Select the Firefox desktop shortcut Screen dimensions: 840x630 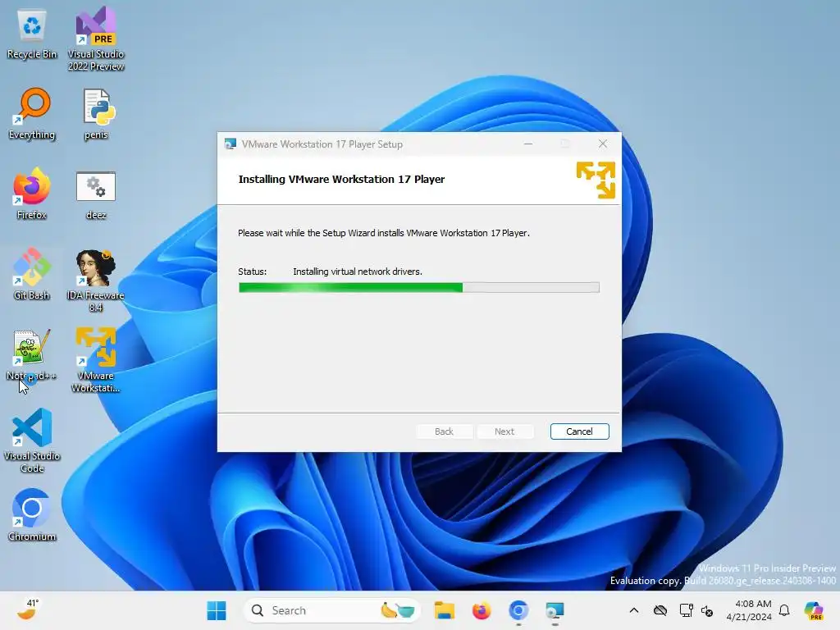tap(32, 194)
